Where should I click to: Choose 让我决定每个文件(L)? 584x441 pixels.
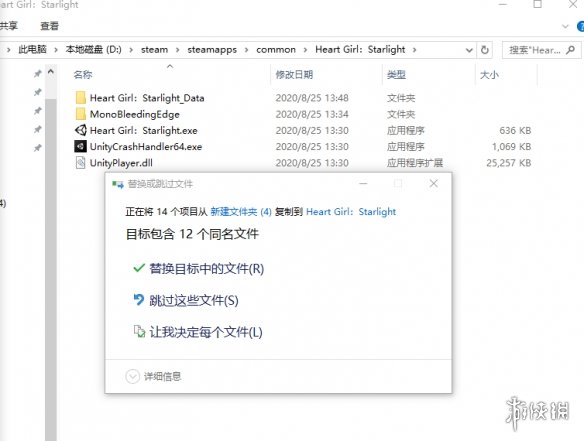tap(206, 332)
